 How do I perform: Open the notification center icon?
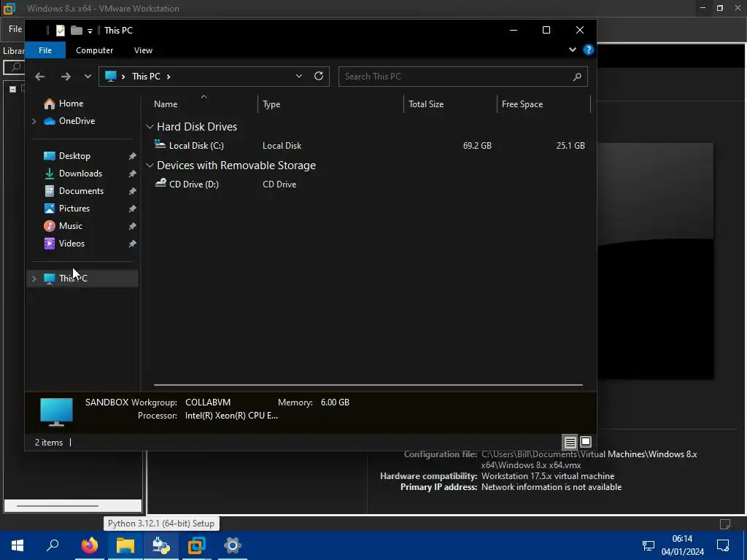(x=723, y=545)
